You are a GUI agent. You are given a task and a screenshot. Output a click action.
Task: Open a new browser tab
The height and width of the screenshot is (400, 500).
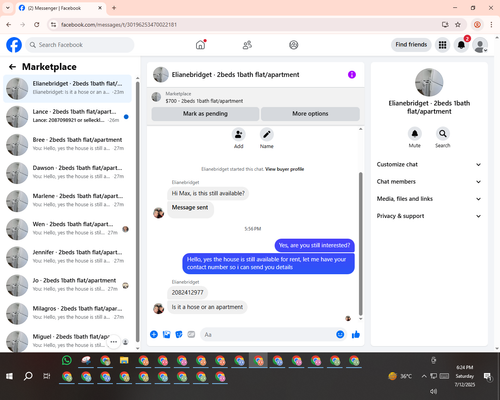coord(114,8)
